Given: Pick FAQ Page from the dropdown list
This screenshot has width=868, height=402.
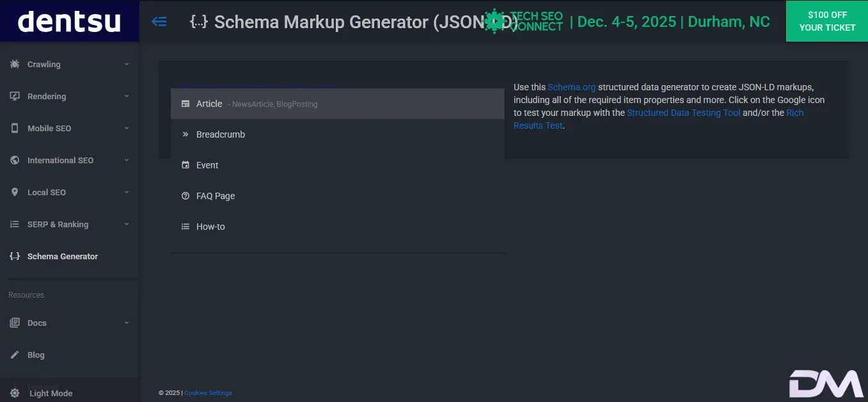Looking at the screenshot, I should point(216,196).
